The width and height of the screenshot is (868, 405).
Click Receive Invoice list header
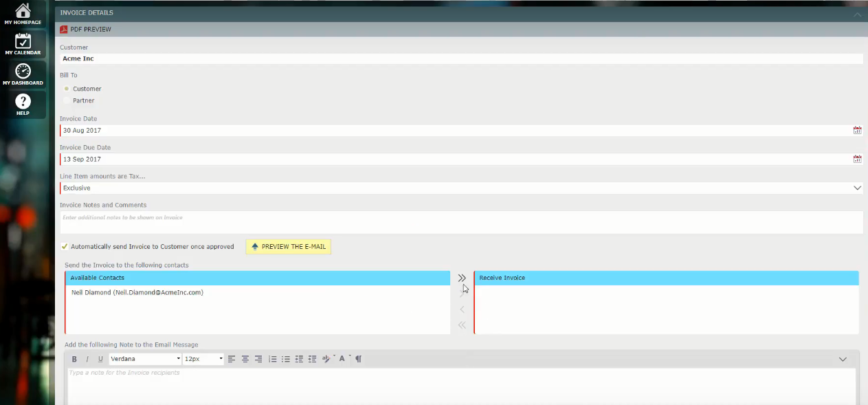pyautogui.click(x=667, y=278)
